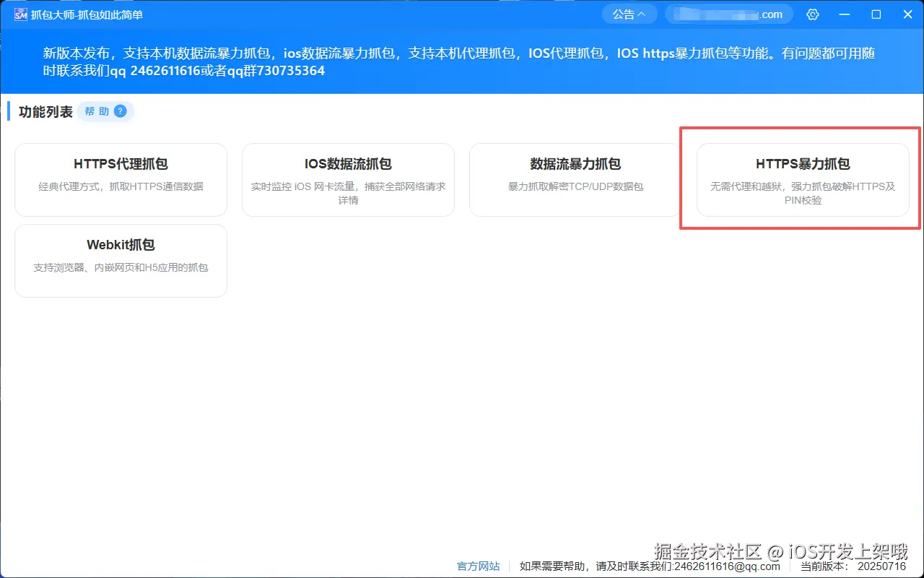Minimize the application window

coord(845,14)
